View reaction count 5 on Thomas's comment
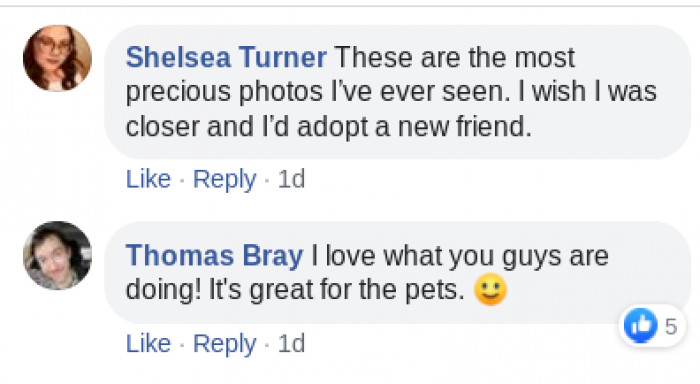This screenshot has width=700, height=384. coord(671,327)
